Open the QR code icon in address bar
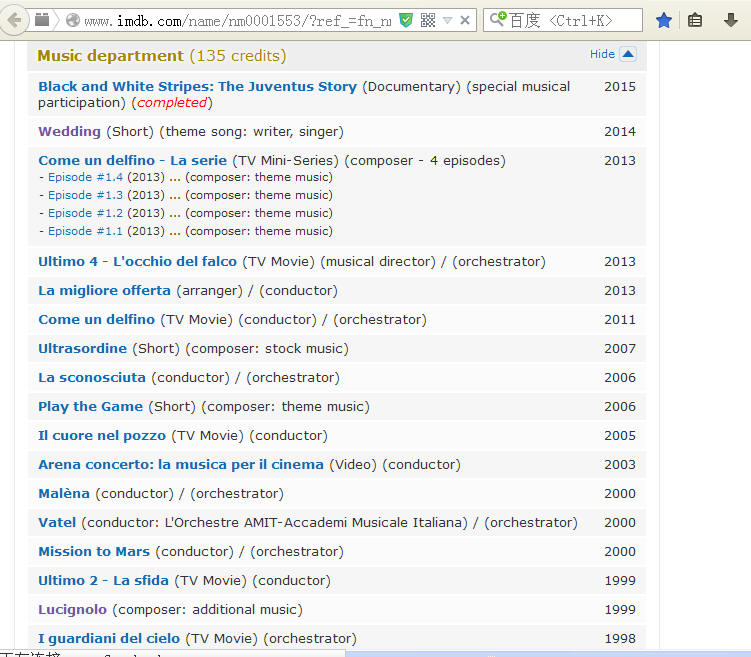 click(x=428, y=20)
